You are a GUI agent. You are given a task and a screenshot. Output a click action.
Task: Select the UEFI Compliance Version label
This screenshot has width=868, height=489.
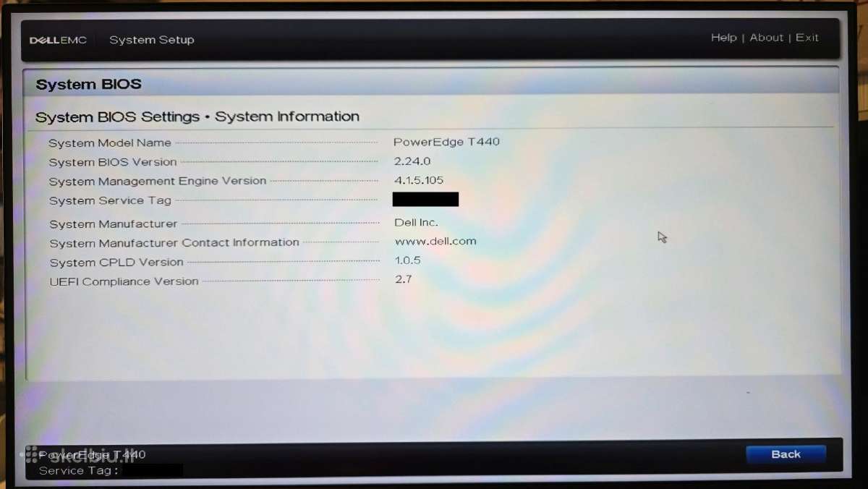click(124, 281)
